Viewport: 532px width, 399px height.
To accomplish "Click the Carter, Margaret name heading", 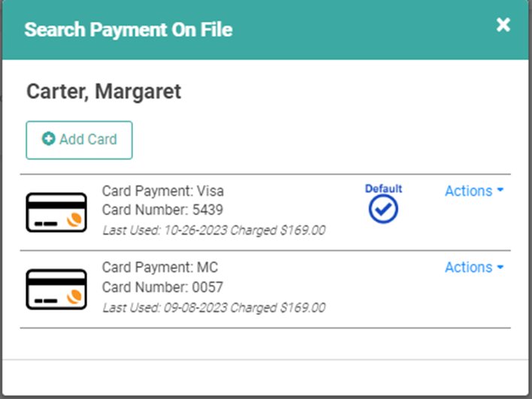I will [x=104, y=92].
